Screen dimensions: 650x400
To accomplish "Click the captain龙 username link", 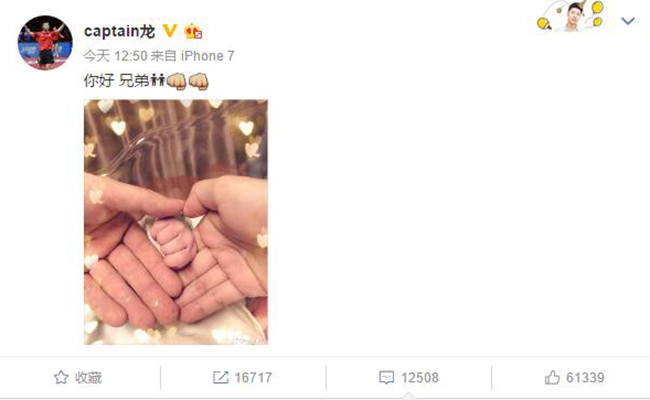I will click(x=120, y=31).
